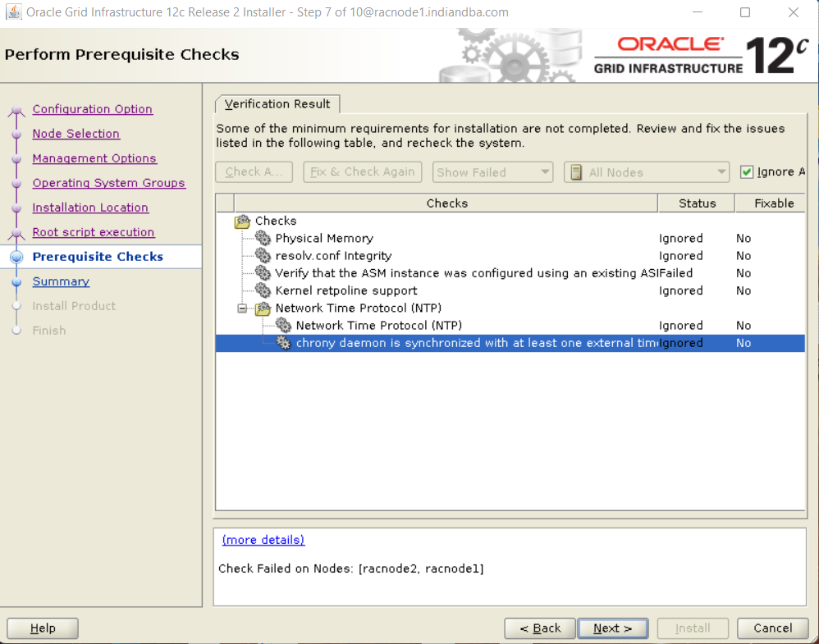Click the Finish step label
This screenshot has width=819, height=644.
tap(49, 331)
